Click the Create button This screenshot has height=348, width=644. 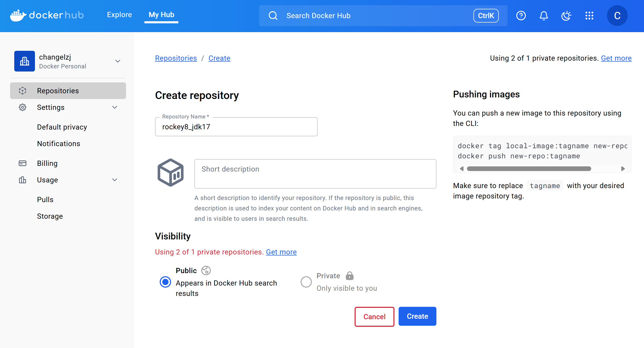[418, 316]
